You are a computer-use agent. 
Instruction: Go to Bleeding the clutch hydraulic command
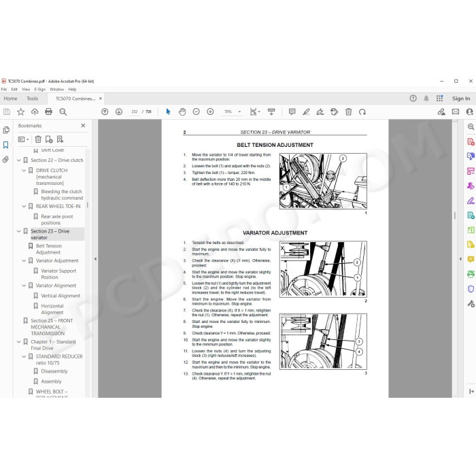click(62, 194)
